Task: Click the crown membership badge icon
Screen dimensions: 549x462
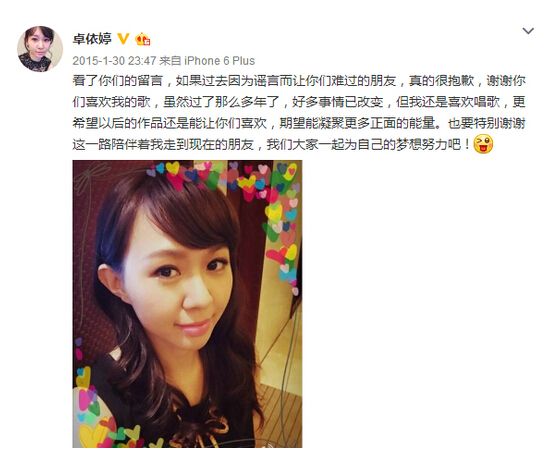Action: 143,38
